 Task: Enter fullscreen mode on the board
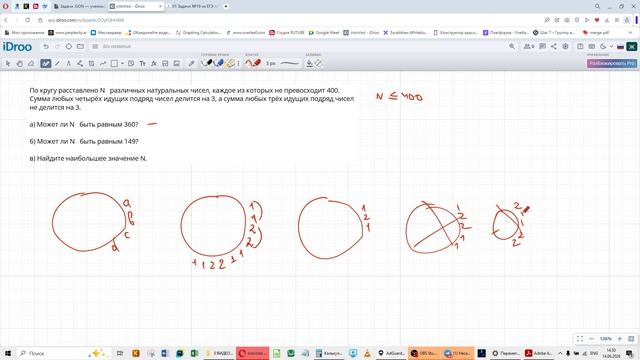pos(580,339)
